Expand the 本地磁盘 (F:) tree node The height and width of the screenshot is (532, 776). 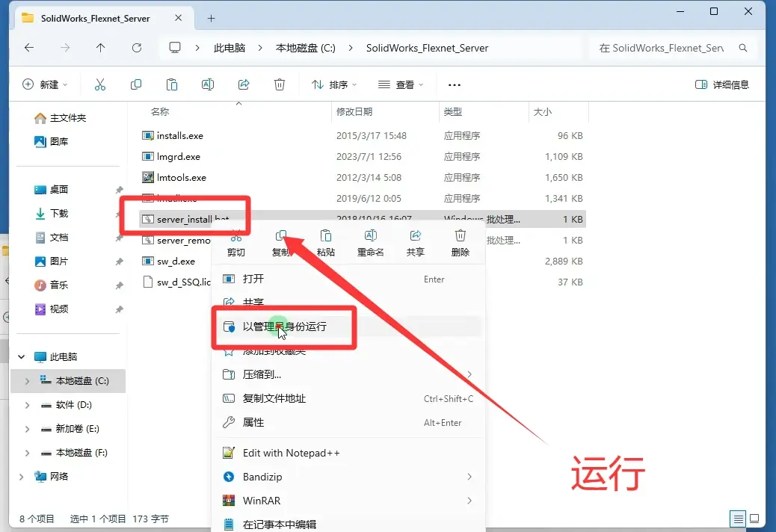coord(27,452)
